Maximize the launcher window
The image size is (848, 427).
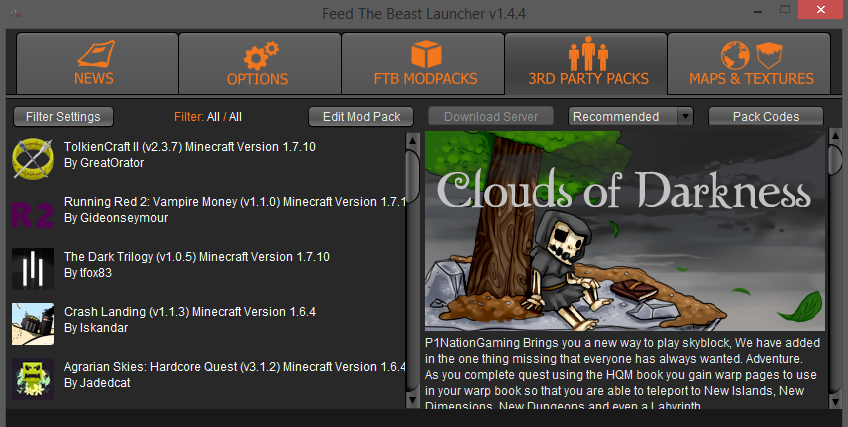(785, 9)
